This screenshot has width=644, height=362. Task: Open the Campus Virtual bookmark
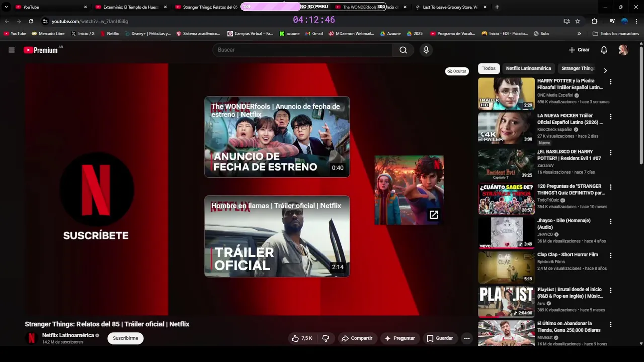coord(251,34)
